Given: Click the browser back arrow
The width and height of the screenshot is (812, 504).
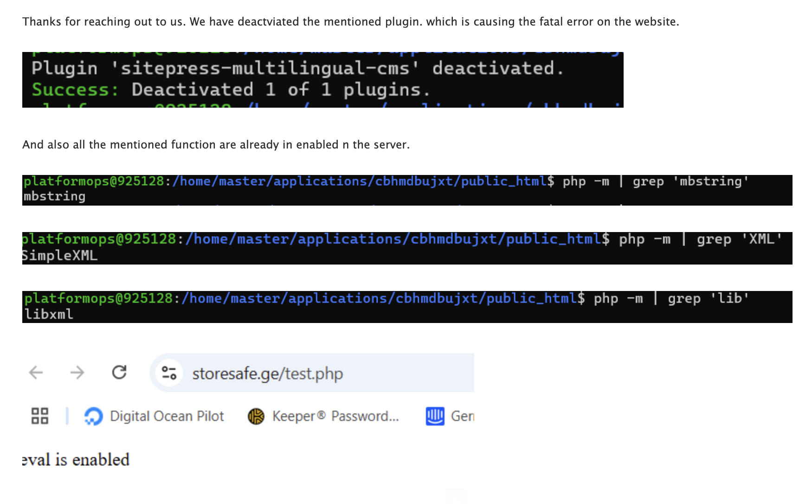Looking at the screenshot, I should click(36, 372).
